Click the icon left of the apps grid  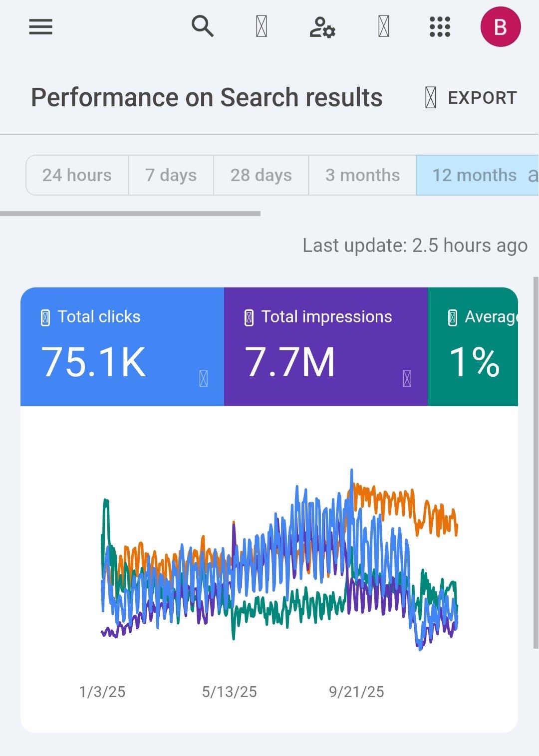coord(383,27)
